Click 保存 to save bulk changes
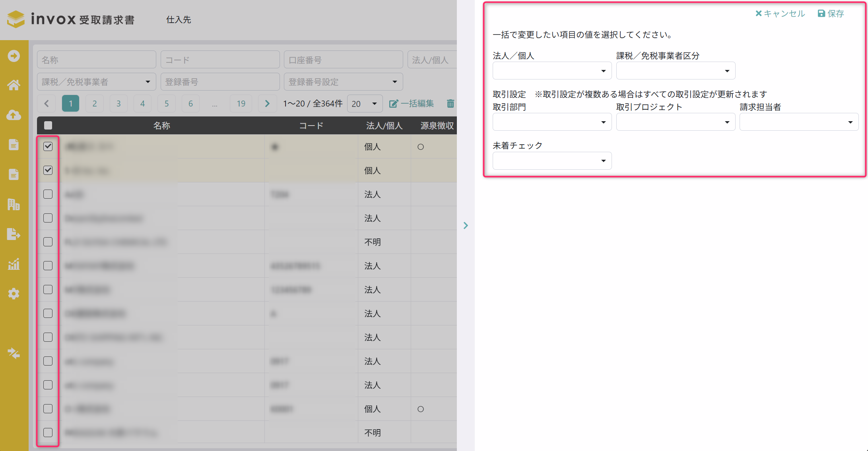Screen dimensions: 868x451 (831, 14)
